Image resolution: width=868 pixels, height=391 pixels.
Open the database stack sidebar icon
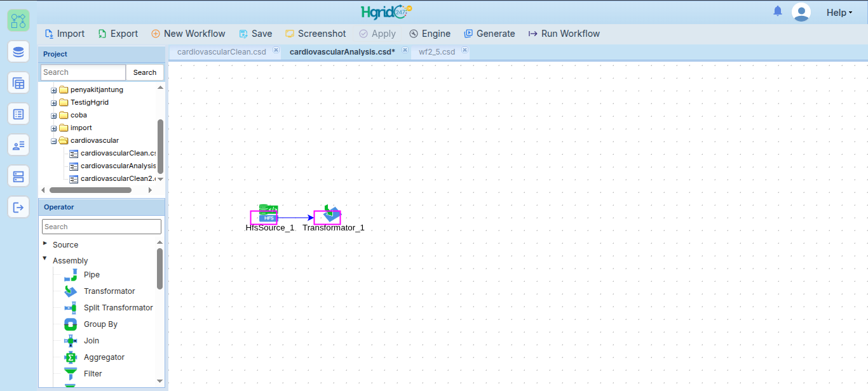point(18,51)
